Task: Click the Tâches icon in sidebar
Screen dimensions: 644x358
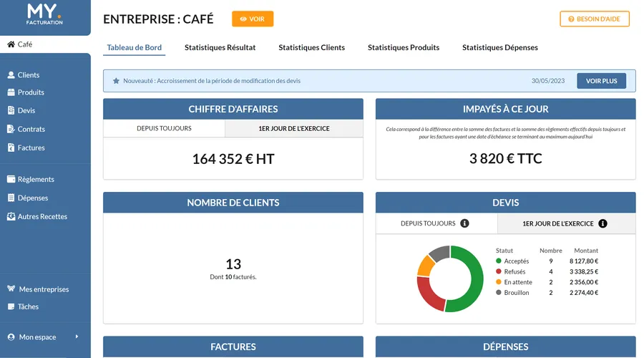Action: [x=11, y=307]
